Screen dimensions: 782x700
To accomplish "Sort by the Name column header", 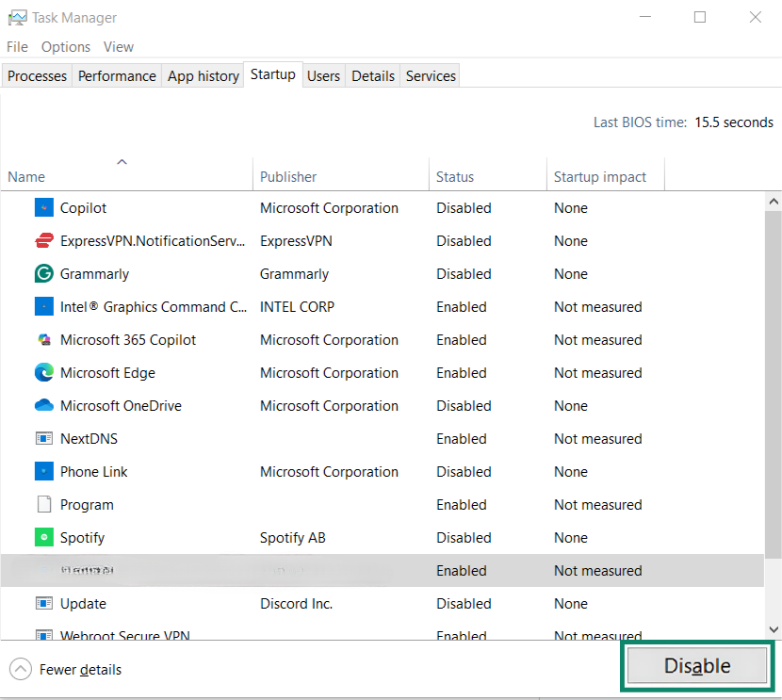I will pos(126,174).
